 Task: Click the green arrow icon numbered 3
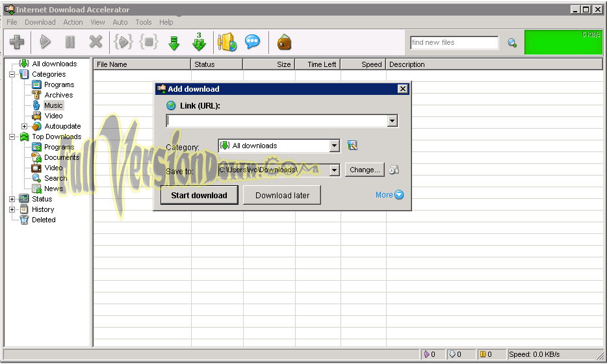click(199, 42)
